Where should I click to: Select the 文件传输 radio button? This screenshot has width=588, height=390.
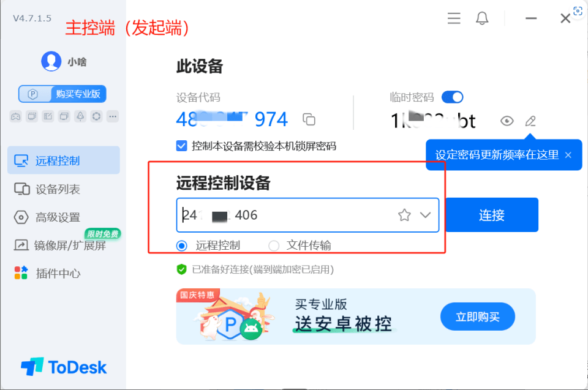[274, 246]
